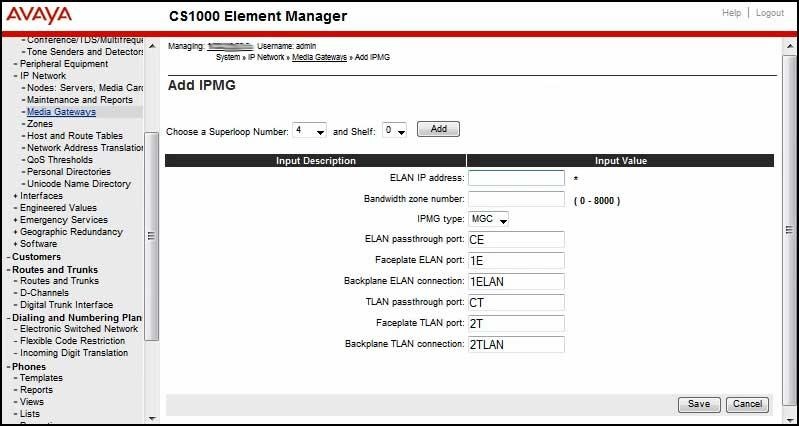
Task: Open Views under Phones
Action: pos(32,402)
